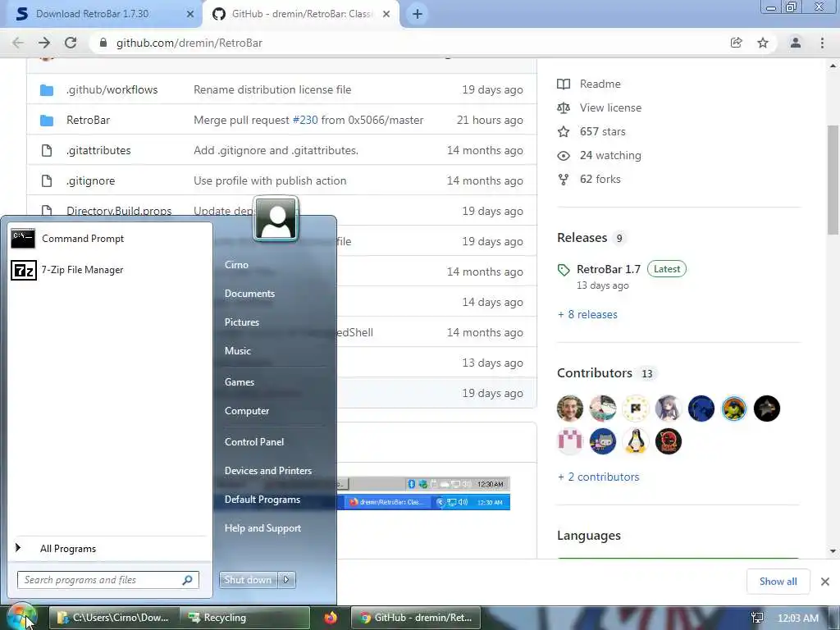
Task: Click the 657 stars link
Action: (602, 132)
